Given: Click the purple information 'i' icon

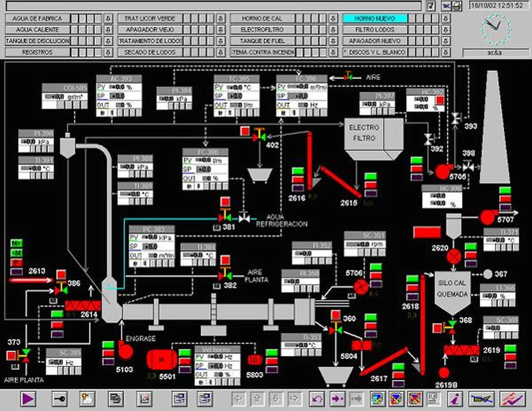Looking at the screenshot, I should coord(455,399).
